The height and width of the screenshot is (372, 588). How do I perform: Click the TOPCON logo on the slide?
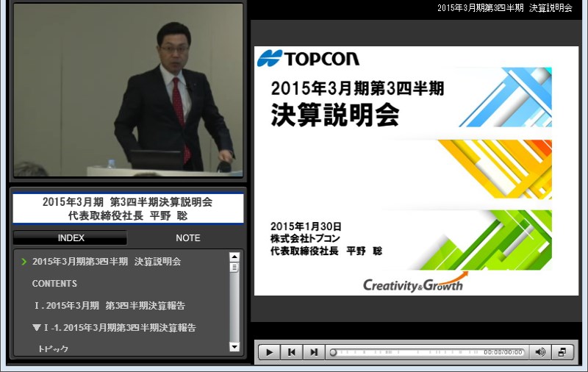click(x=308, y=59)
